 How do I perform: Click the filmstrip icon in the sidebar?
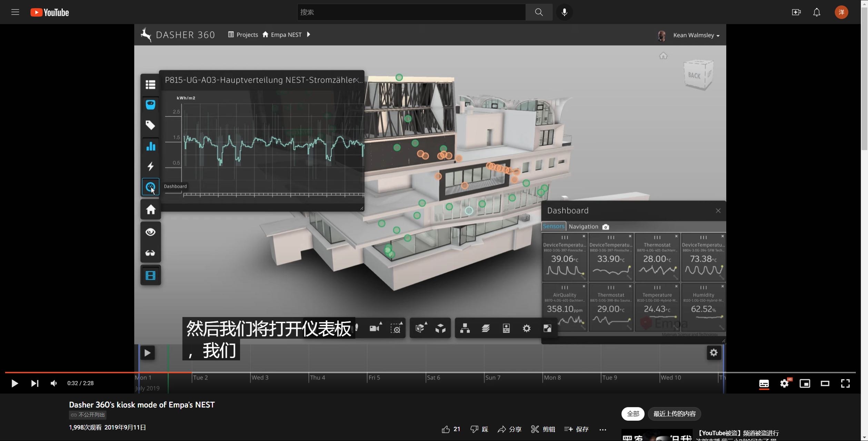click(150, 276)
